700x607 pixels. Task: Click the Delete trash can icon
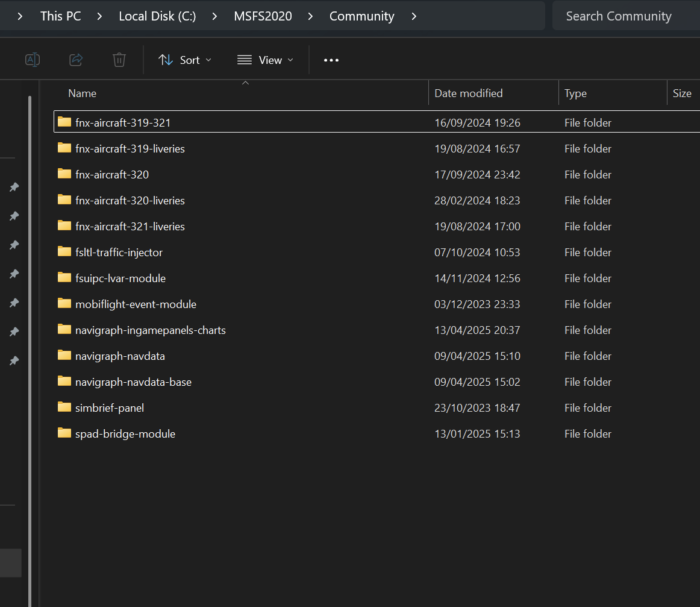[119, 60]
